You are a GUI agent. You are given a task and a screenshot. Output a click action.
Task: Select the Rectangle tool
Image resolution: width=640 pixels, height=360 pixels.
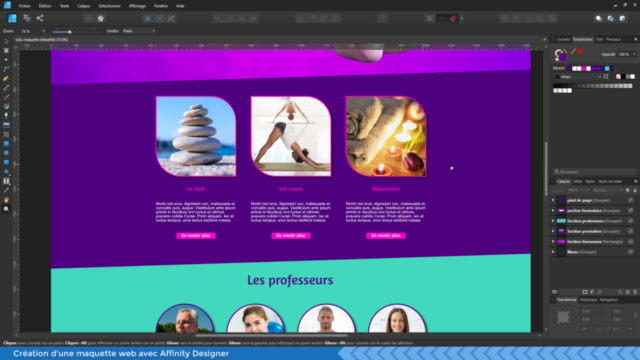pyautogui.click(x=6, y=144)
